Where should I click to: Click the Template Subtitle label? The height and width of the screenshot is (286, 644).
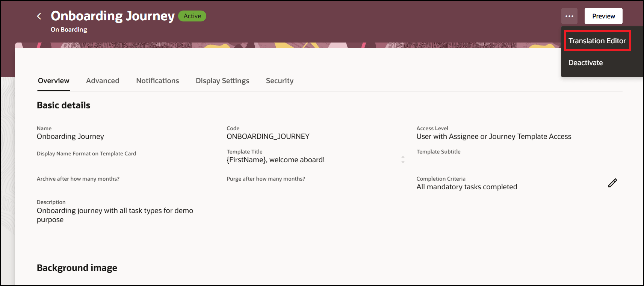coord(438,152)
